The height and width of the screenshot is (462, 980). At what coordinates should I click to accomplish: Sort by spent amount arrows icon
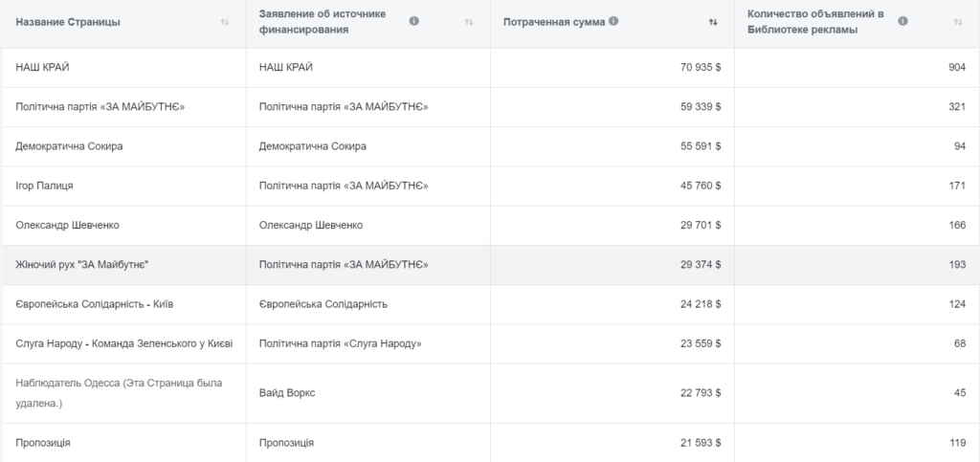(x=713, y=22)
